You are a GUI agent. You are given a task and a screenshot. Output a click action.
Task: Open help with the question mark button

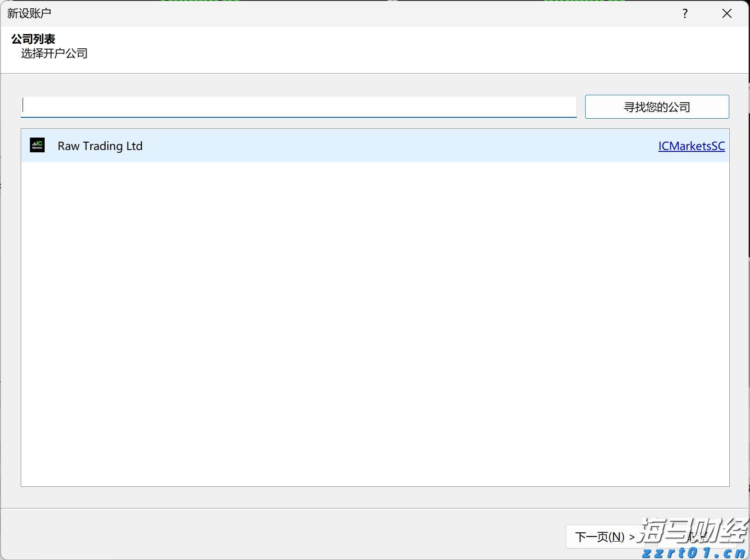point(685,14)
